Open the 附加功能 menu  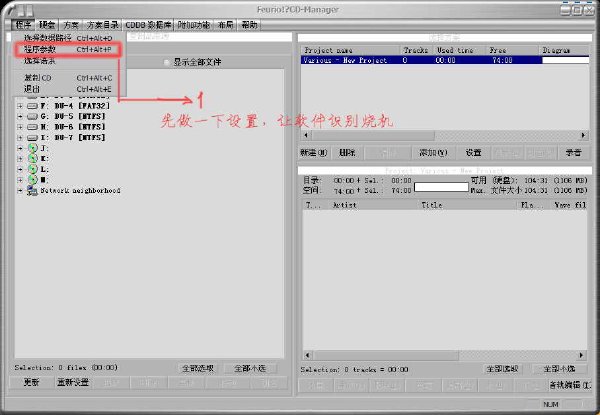tap(194, 25)
